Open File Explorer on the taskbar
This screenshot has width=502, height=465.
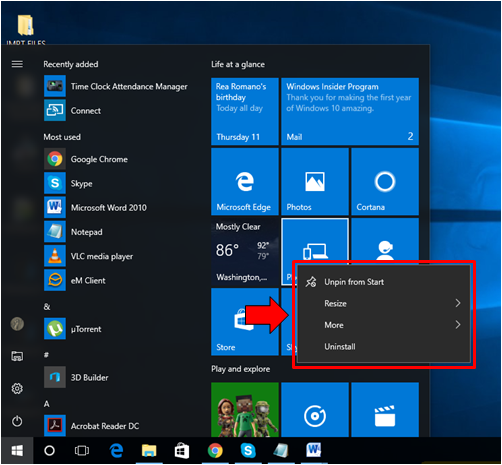pos(149,451)
